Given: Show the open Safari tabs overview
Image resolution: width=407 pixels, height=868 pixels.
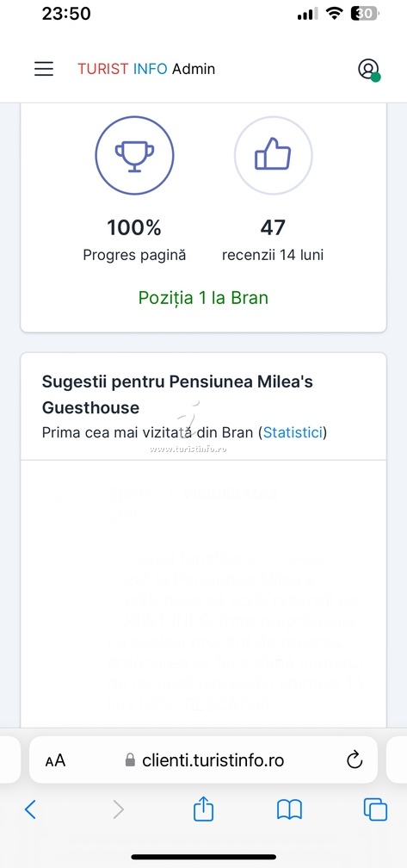Looking at the screenshot, I should 375,809.
